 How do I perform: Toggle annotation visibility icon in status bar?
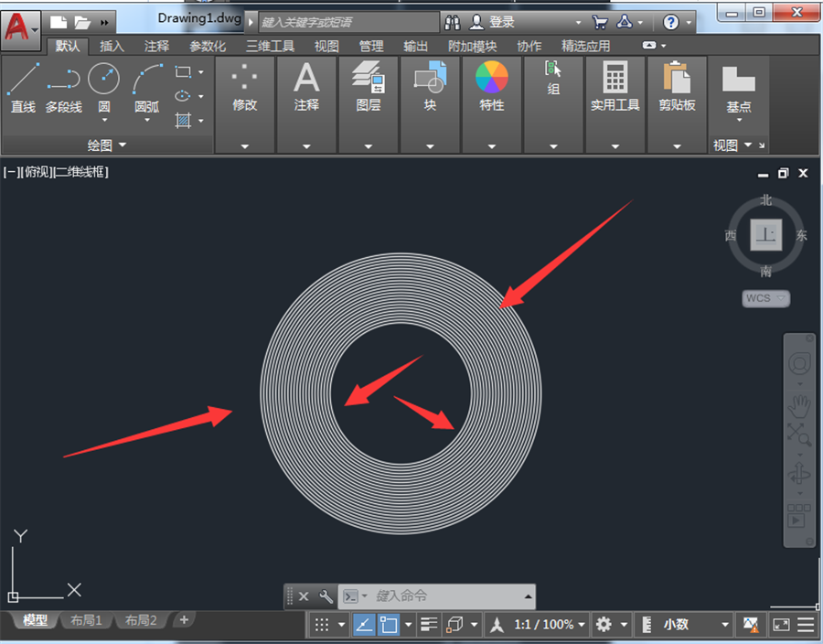point(497,624)
